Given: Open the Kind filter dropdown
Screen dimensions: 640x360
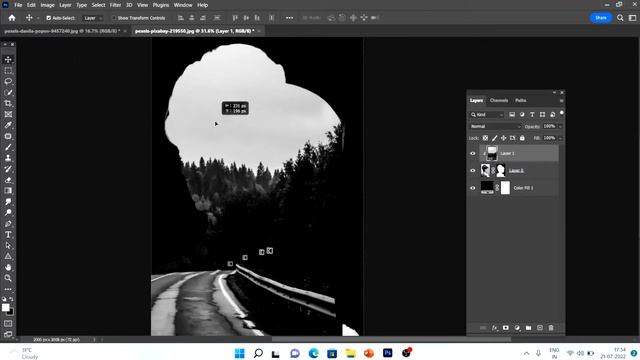Looking at the screenshot, I should [487, 115].
